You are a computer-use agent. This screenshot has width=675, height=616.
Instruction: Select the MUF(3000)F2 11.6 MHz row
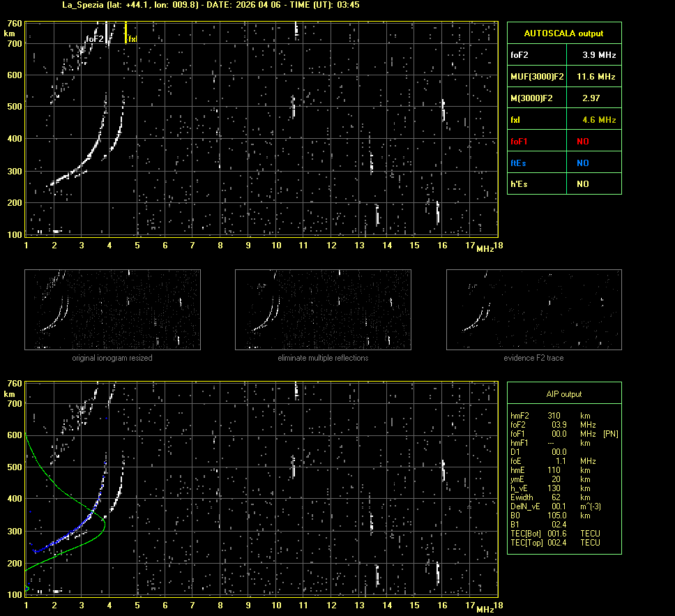coord(563,76)
